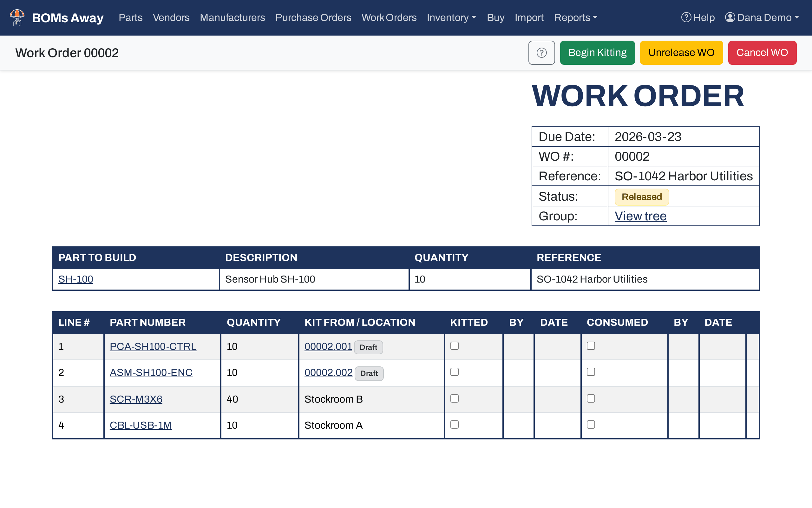The height and width of the screenshot is (508, 812).
Task: Click the Draft badge next to 00002.002
Action: [369, 374]
